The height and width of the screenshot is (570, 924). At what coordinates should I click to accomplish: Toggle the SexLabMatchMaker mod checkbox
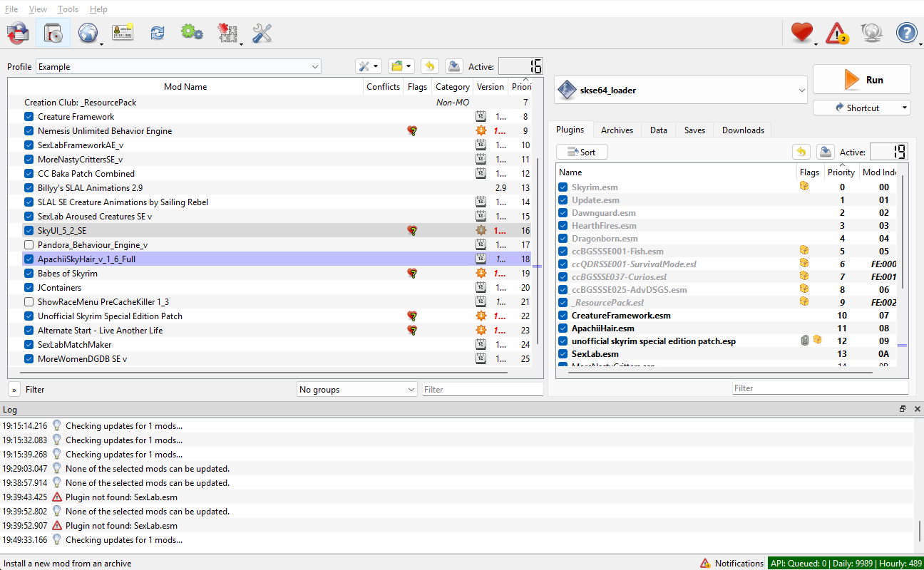29,345
